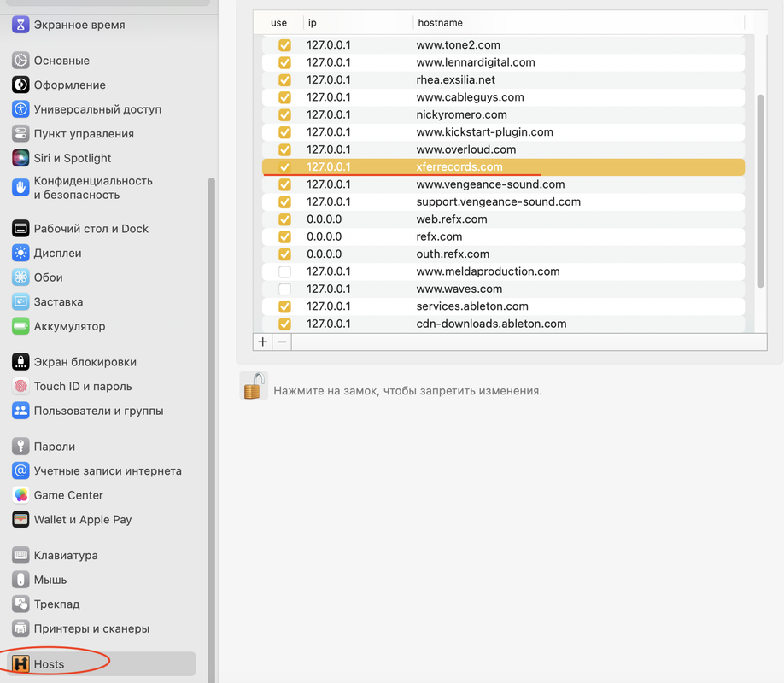Click the Обои flower icon
Viewport: 784px width, 683px height.
coord(20,277)
